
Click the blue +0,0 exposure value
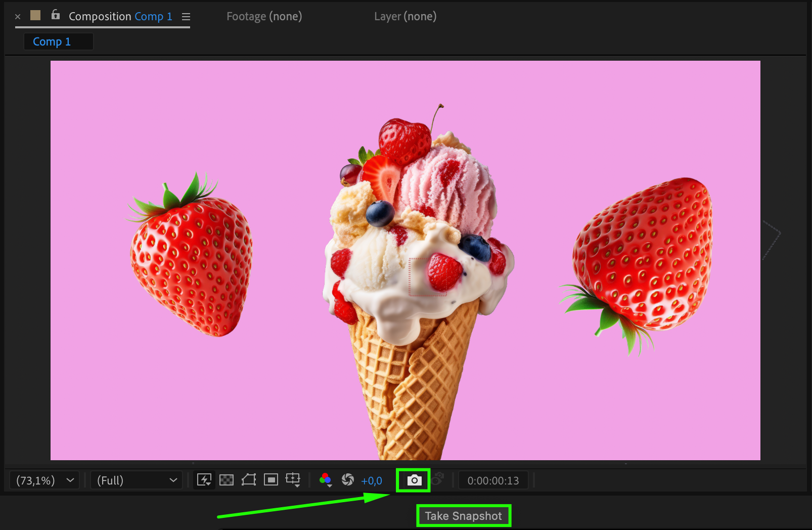[x=372, y=481]
